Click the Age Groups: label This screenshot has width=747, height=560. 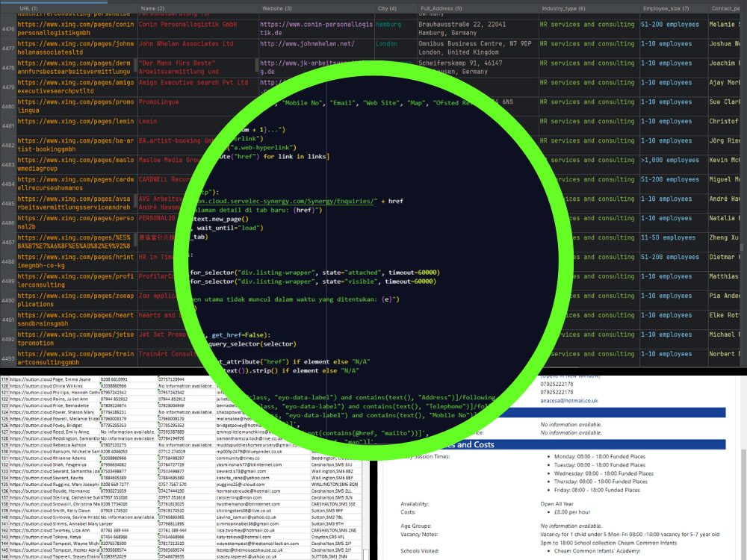416,526
